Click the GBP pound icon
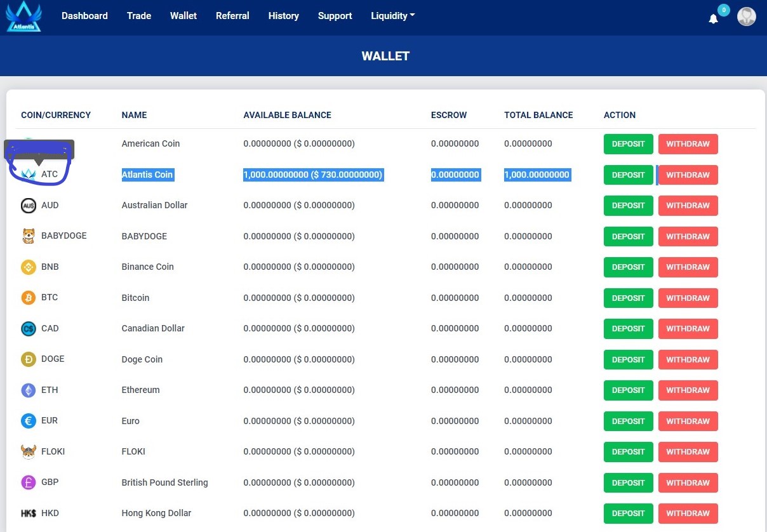Screen dimensions: 767x532 pos(29,482)
